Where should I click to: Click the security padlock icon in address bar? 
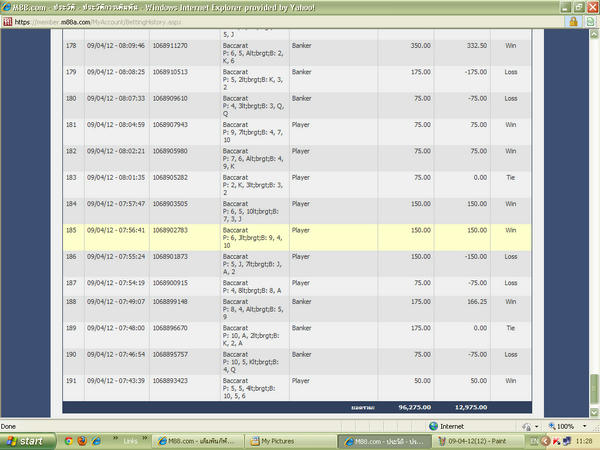tap(573, 22)
